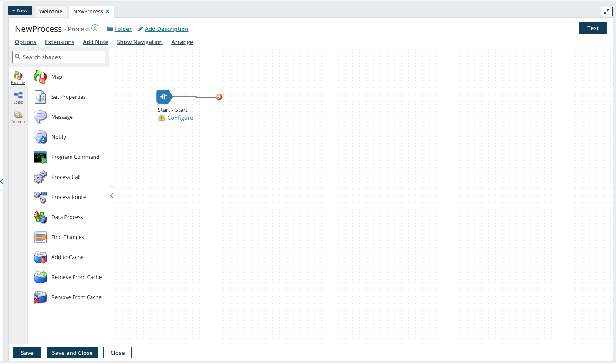Select the Remove From Cache icon
This screenshot has width=616, height=364.
coord(40,297)
